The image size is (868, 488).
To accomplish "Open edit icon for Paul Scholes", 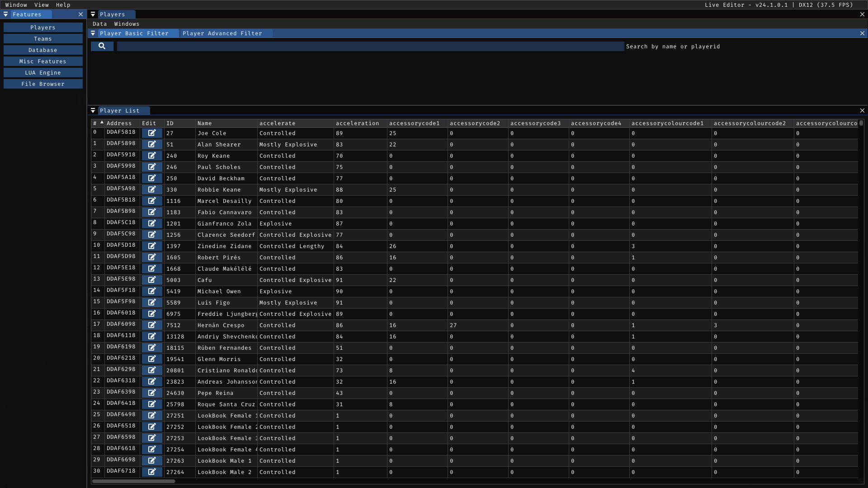I will [x=152, y=167].
